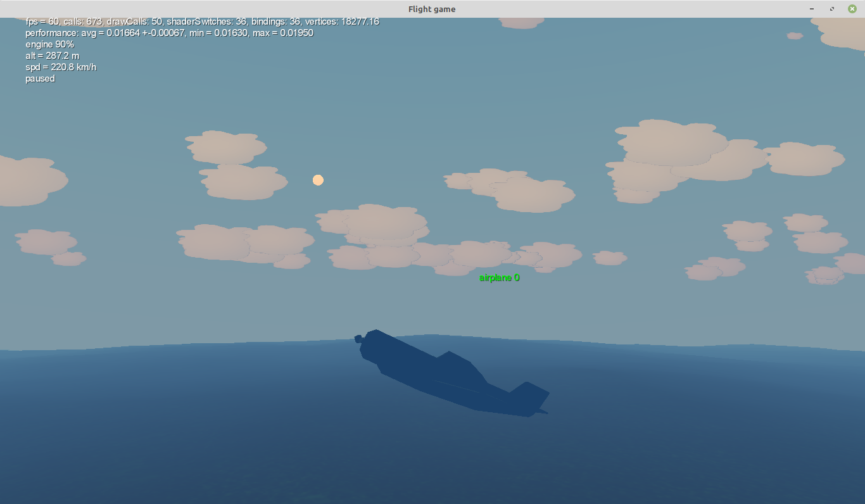Viewport: 865px width, 504px height.
Task: Click the tiny cloud below the minimize button
Action: click(795, 36)
